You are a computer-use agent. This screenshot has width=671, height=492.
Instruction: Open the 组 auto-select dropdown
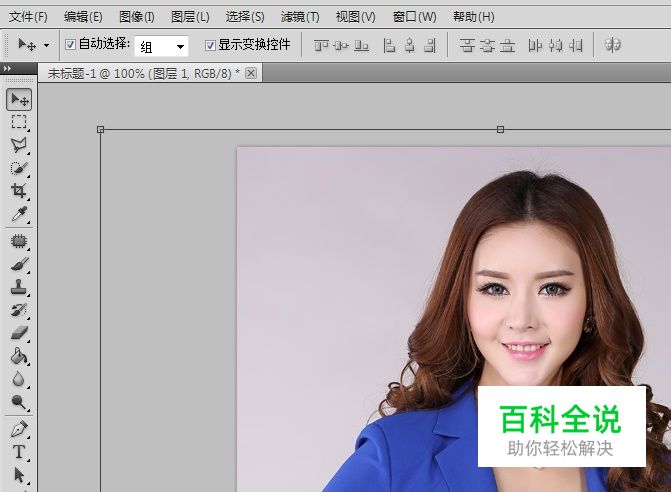(161, 46)
